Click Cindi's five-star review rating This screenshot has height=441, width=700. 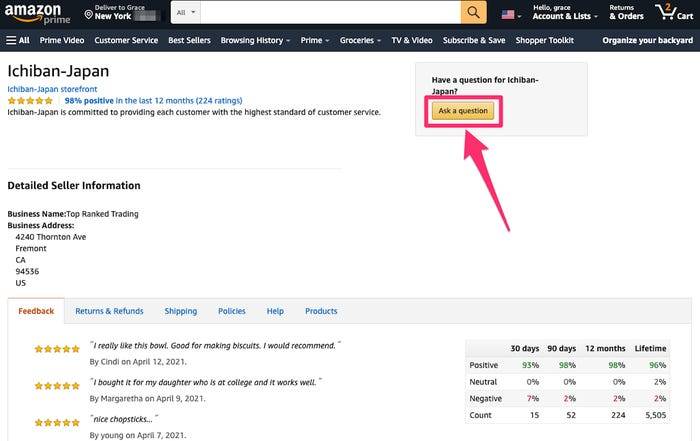pyautogui.click(x=57, y=349)
